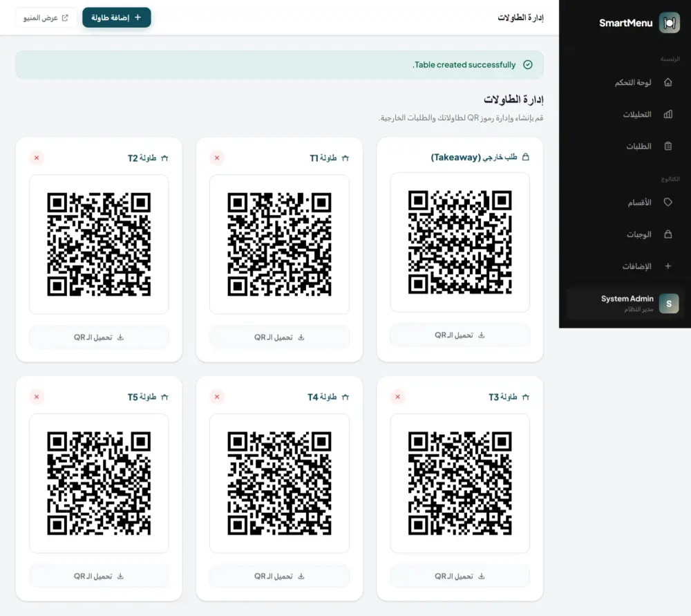
Task: Download the Takeaway QR code
Action: pyautogui.click(x=460, y=335)
